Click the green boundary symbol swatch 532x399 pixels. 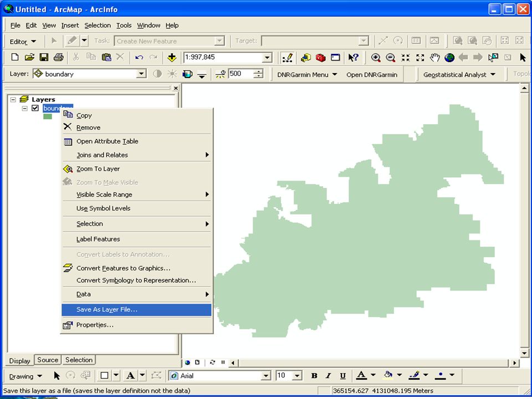[48, 116]
